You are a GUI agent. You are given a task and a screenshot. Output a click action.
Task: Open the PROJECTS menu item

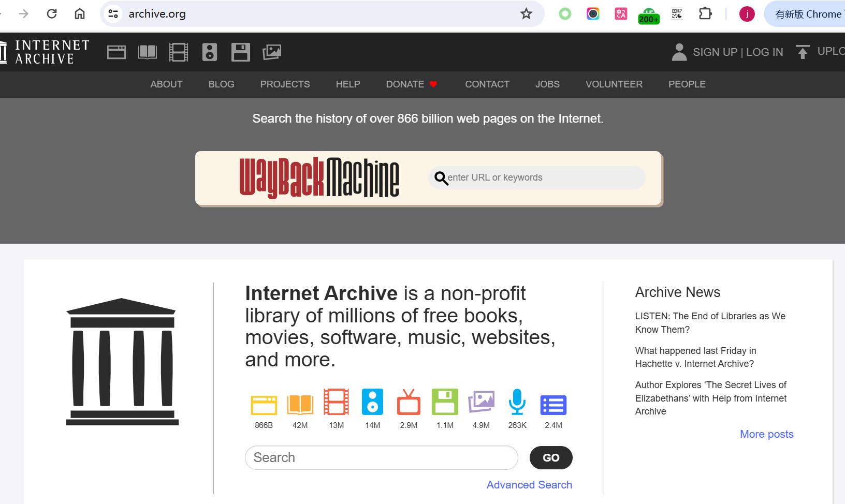pos(285,84)
